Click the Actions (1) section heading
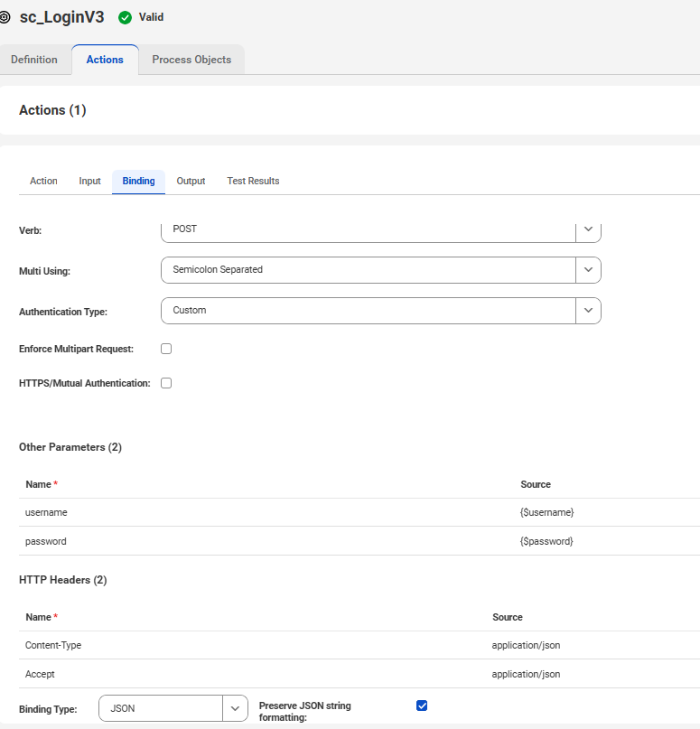 pyautogui.click(x=52, y=110)
